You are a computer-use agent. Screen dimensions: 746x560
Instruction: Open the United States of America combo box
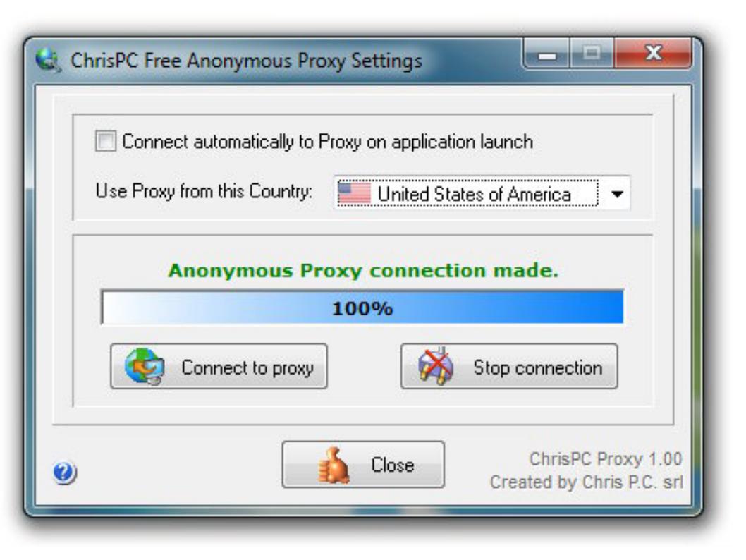[x=482, y=193]
